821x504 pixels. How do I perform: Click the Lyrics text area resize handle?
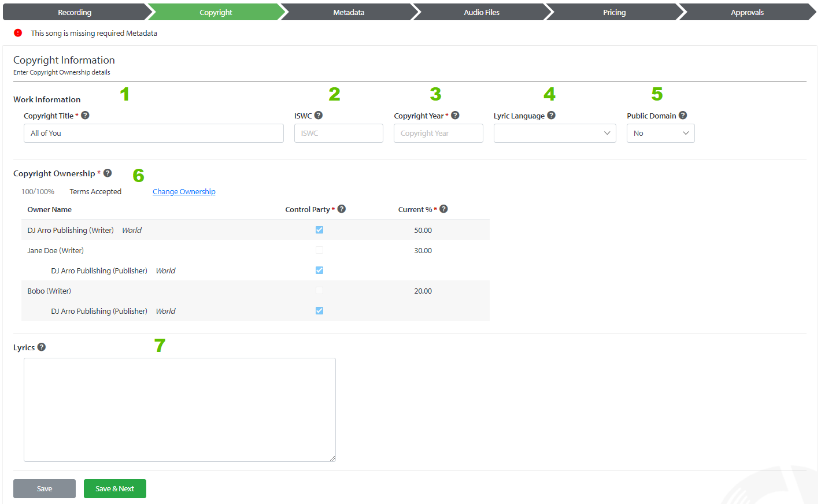click(x=332, y=458)
